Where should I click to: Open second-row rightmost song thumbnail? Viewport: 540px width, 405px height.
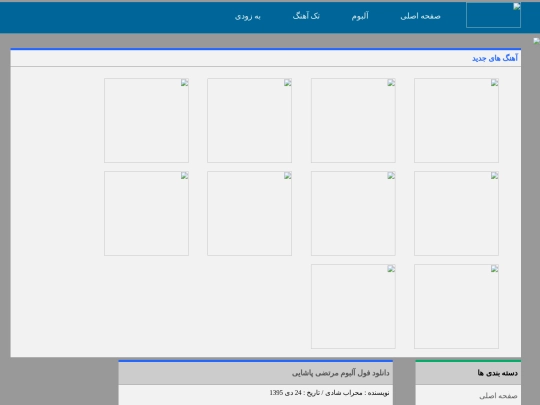pos(456,214)
